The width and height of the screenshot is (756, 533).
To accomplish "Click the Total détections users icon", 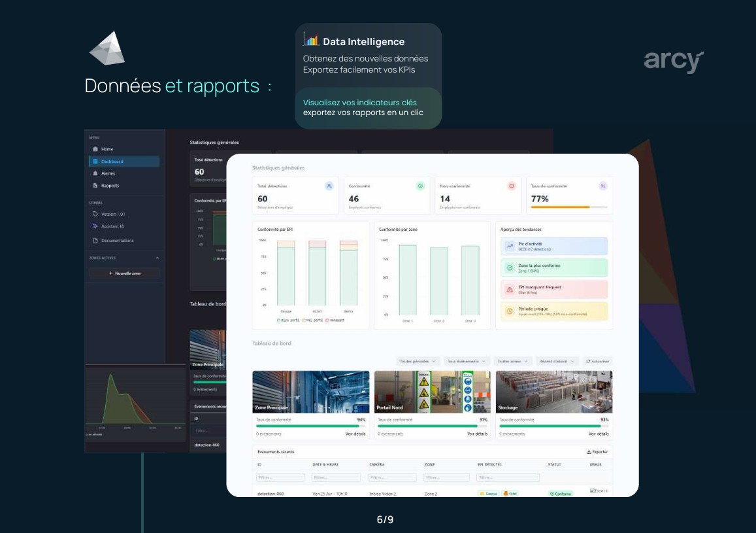I will 329,186.
